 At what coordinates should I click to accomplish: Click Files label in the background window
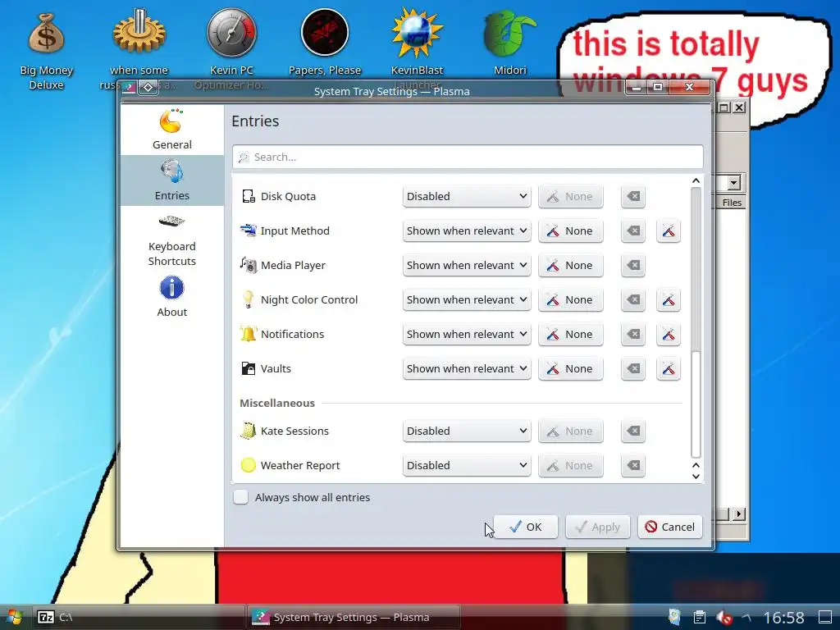coord(732,203)
